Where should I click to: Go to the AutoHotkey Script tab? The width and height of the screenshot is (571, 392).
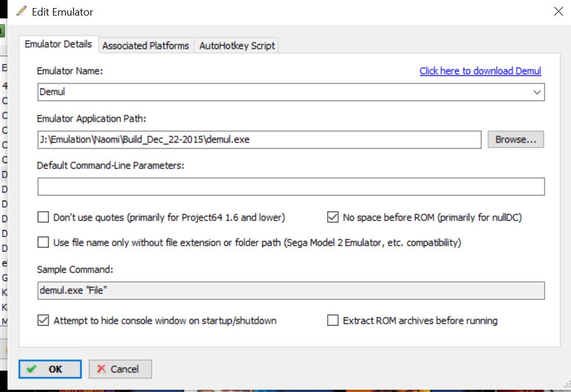(237, 46)
